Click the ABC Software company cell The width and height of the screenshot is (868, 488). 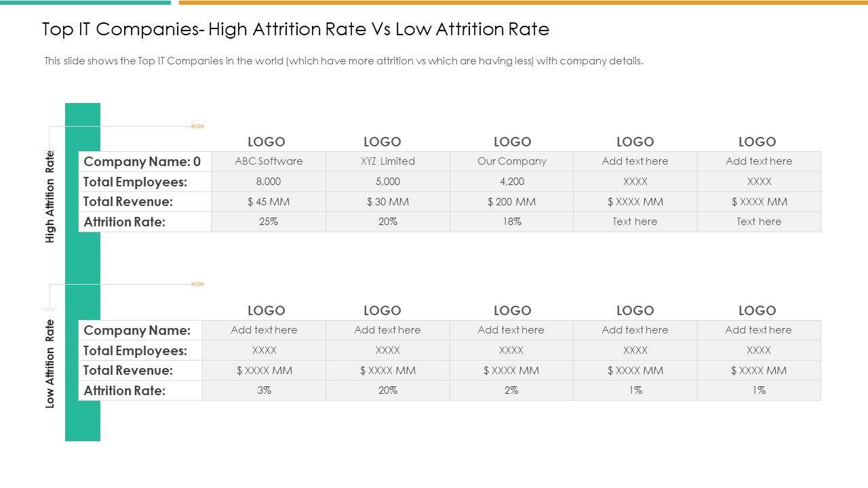click(269, 161)
